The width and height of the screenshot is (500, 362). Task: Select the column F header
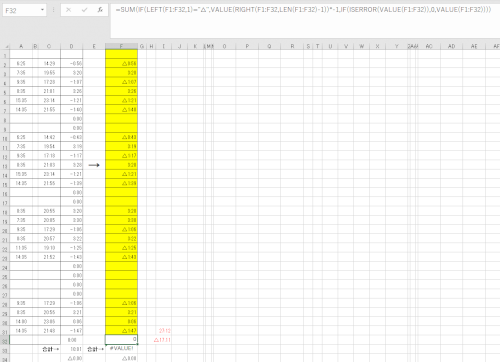121,46
